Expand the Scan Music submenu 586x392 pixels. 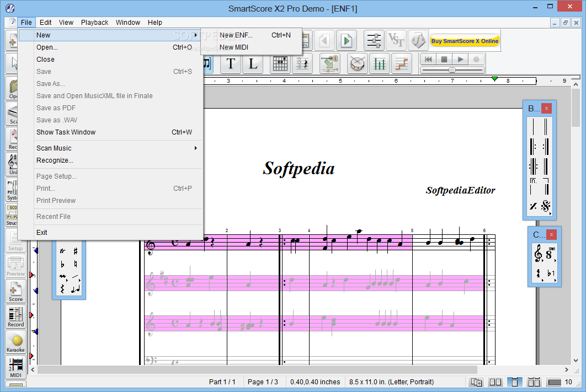(x=195, y=148)
